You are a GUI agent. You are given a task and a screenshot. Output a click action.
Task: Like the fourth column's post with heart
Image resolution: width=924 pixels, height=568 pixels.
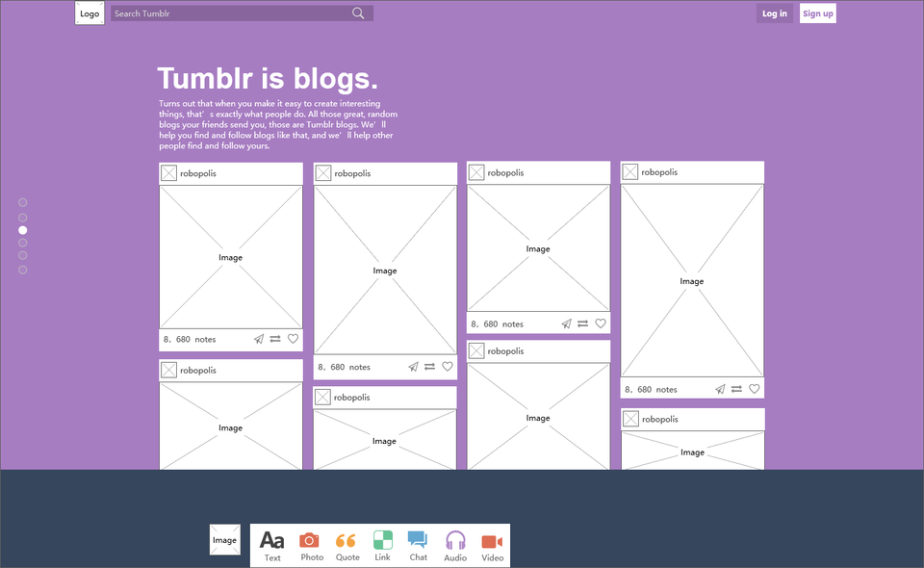(x=755, y=389)
